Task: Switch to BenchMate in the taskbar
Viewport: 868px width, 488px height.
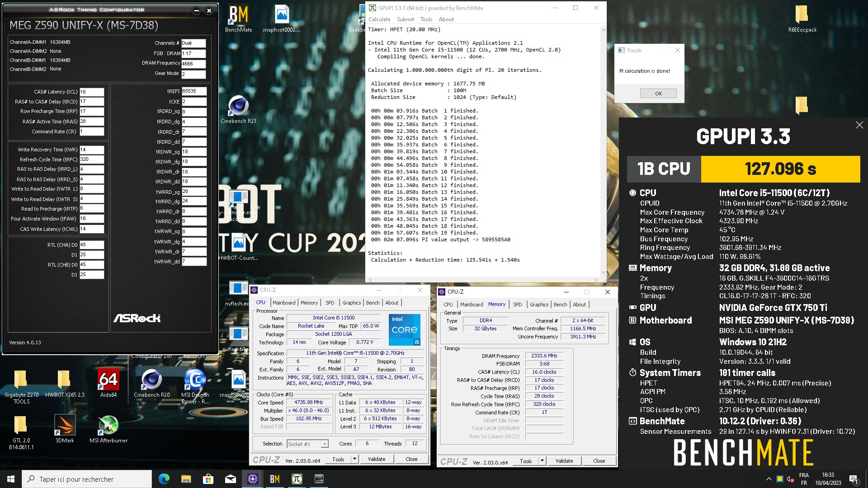Action: pos(274,479)
